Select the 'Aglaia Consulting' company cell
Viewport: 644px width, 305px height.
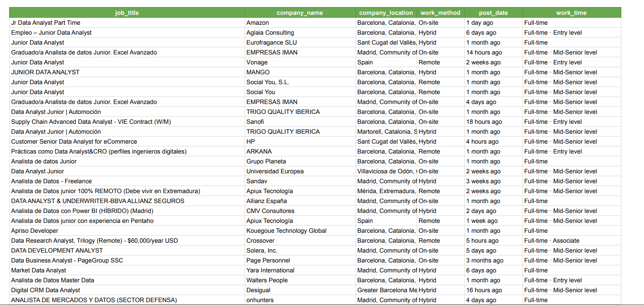[300, 33]
